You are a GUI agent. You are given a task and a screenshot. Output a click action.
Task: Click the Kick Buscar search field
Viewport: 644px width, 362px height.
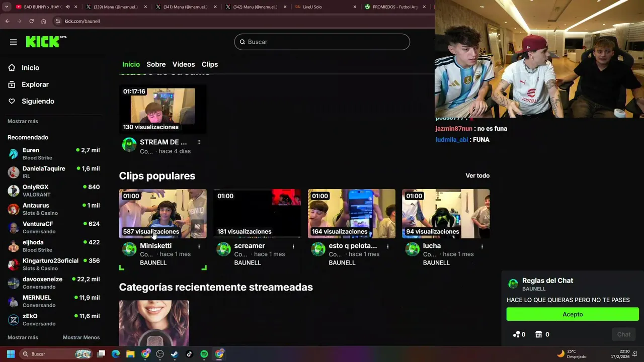pyautogui.click(x=322, y=42)
